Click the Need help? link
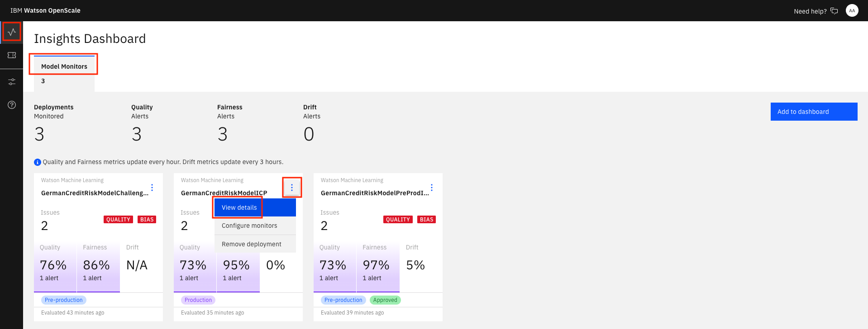The image size is (868, 329). tap(810, 11)
